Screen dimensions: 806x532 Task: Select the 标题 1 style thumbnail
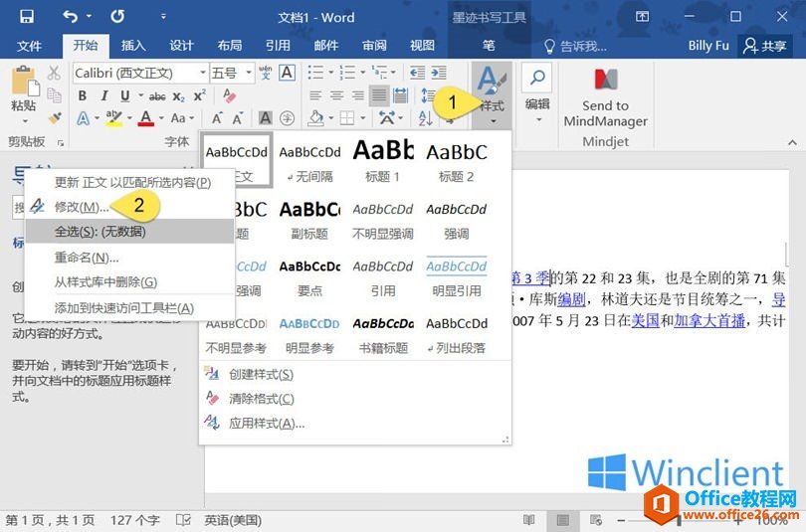(383, 161)
